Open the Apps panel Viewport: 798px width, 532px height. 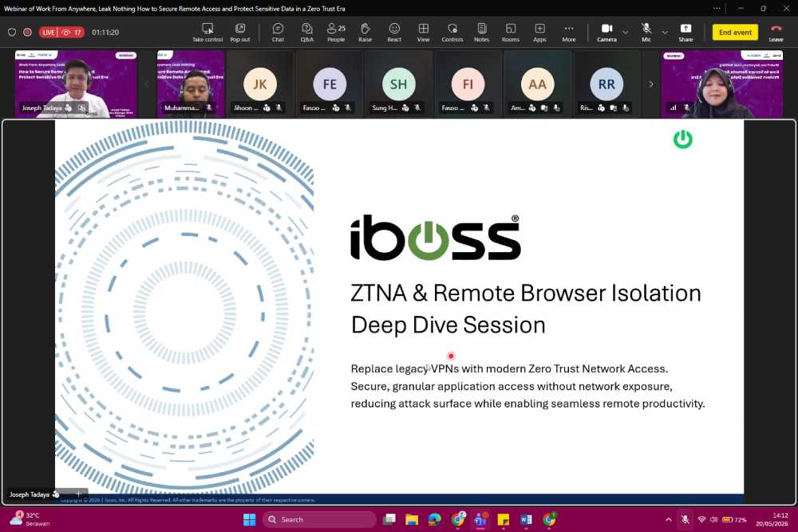[x=539, y=33]
